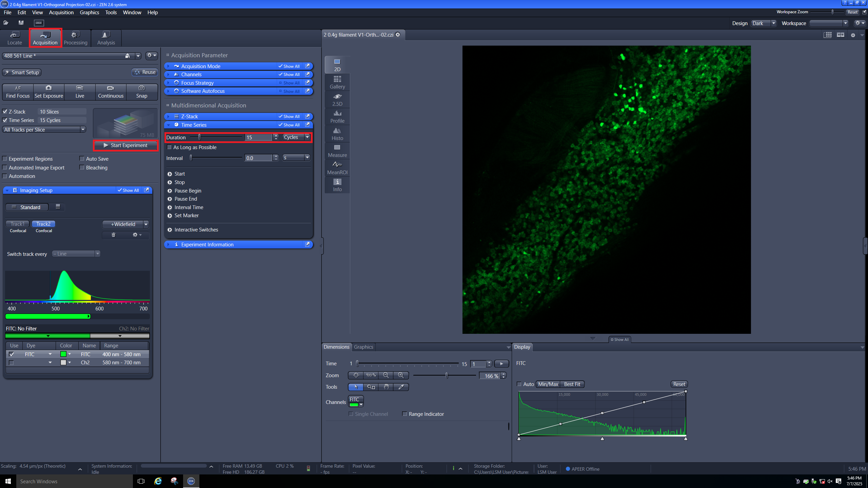Screen dimensions: 868x488
Task: Delete track with trash icon
Action: point(114,235)
